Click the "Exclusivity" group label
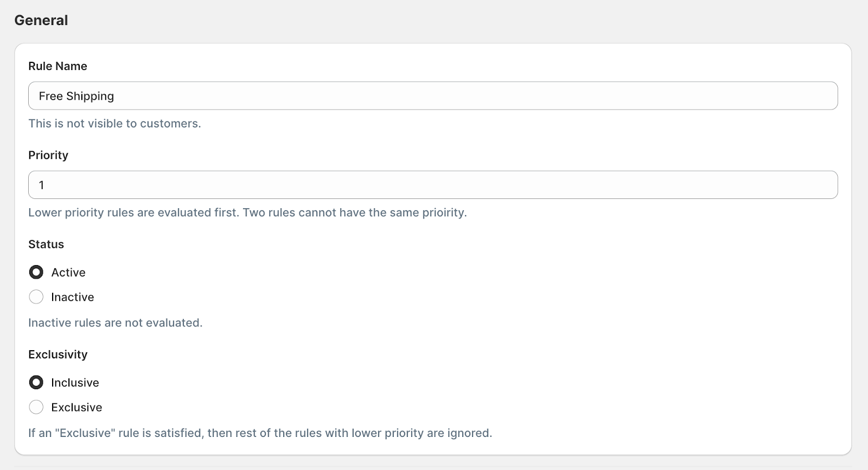 click(x=58, y=355)
